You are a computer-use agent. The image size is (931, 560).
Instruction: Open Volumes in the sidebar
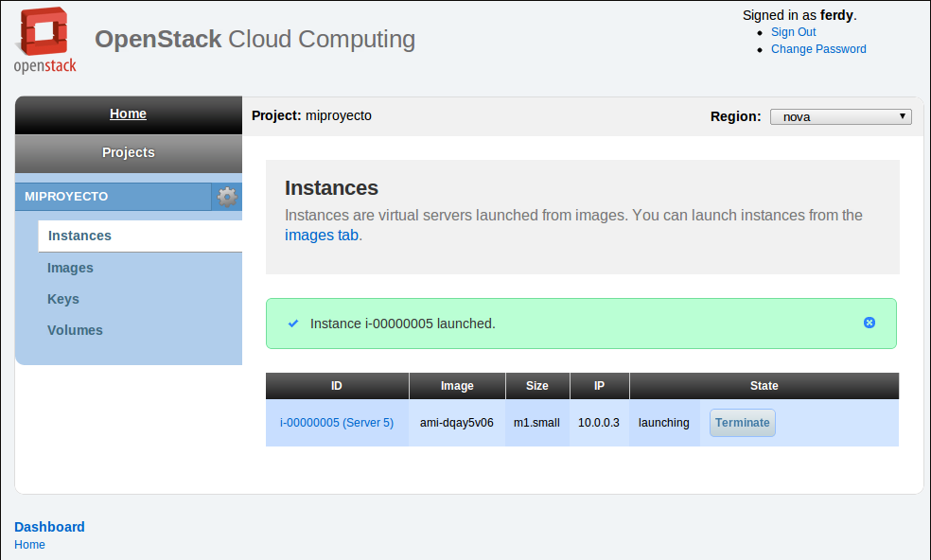tap(75, 330)
